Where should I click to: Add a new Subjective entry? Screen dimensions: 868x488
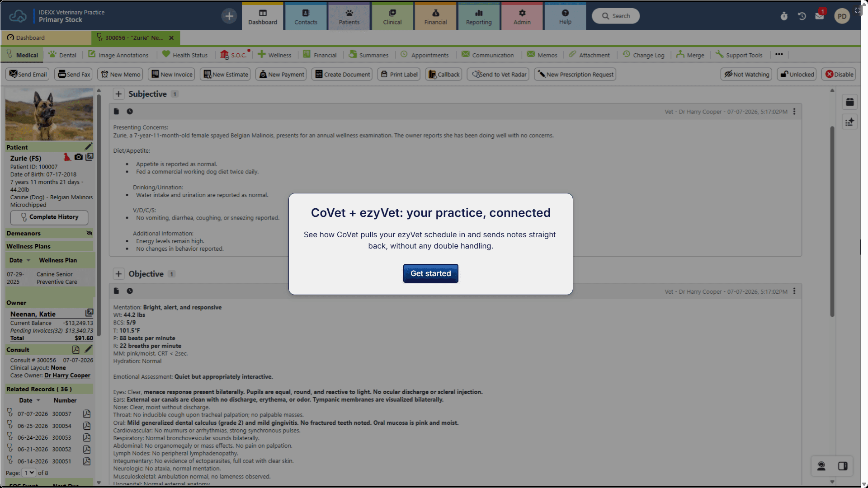tap(118, 94)
